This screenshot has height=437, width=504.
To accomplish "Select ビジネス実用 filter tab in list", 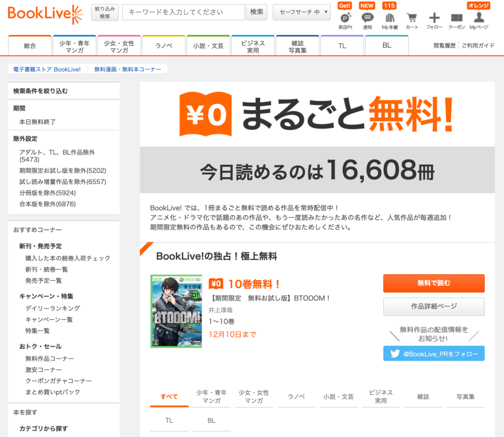I will pos(381,397).
